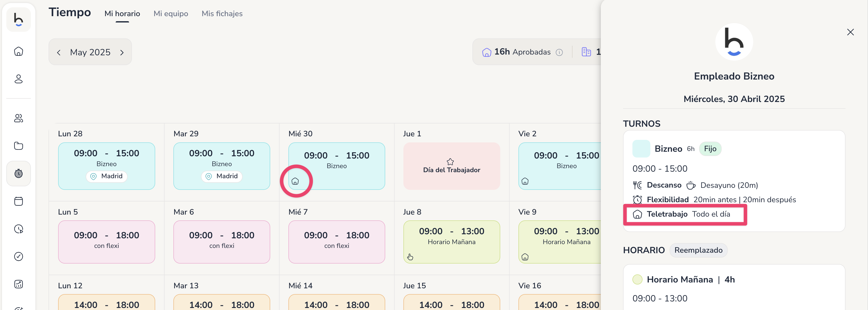Screen dimensions: 868x310
Task: Click the 16h Aprobadas summary text
Action: coord(522,52)
